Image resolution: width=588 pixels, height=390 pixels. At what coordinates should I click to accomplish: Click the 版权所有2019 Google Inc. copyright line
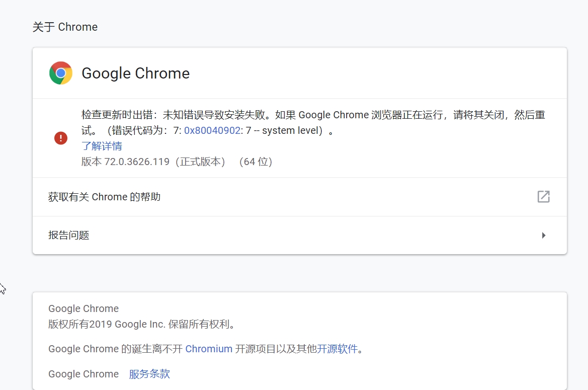click(142, 324)
